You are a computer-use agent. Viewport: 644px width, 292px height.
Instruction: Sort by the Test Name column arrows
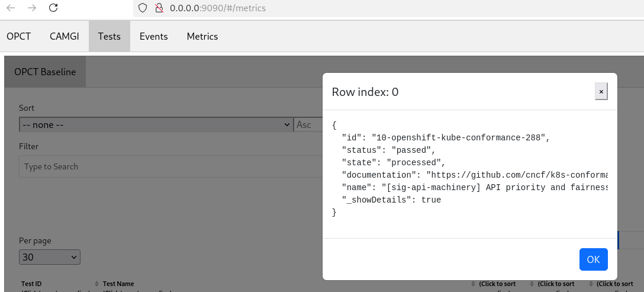(x=474, y=284)
